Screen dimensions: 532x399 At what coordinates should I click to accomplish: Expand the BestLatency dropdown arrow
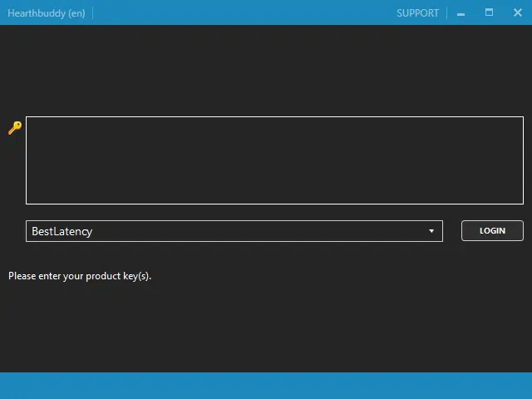431,231
